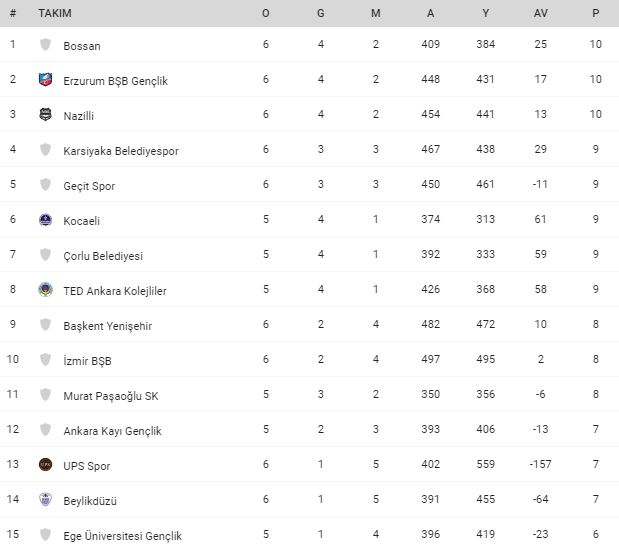This screenshot has height=547, width=619.
Task: Click the Erzurum BŞB Gençlik team logo
Action: [45, 80]
